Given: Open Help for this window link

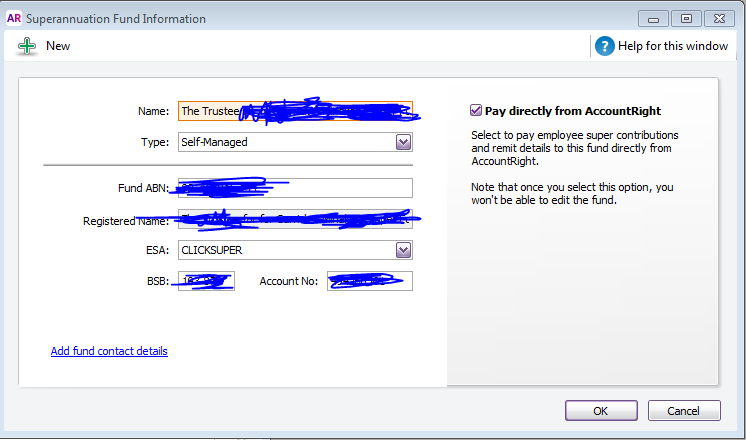Looking at the screenshot, I should pyautogui.click(x=673, y=46).
